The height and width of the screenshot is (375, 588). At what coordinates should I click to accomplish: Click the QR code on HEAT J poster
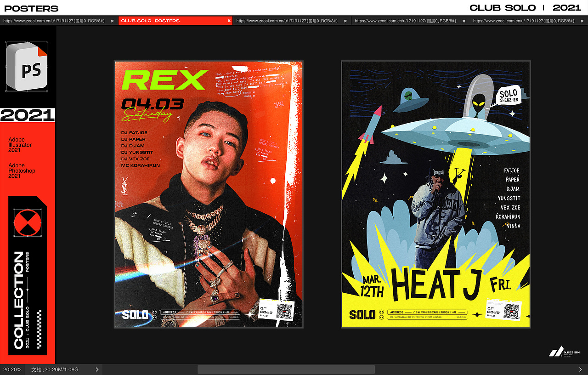coord(511,311)
